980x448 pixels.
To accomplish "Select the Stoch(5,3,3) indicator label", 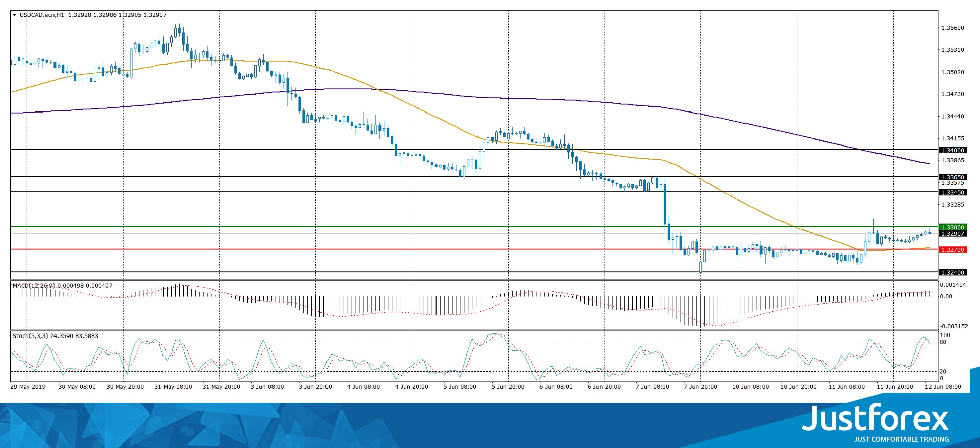I will (31, 336).
